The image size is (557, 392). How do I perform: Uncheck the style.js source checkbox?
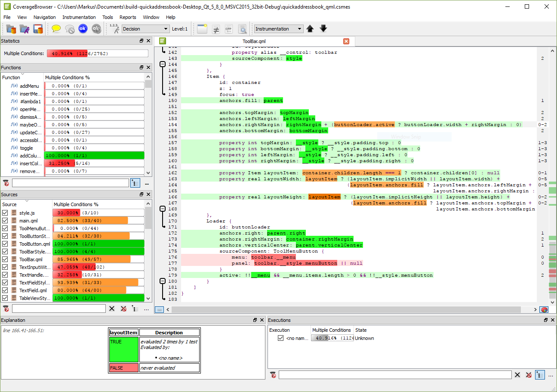[x=5, y=213]
